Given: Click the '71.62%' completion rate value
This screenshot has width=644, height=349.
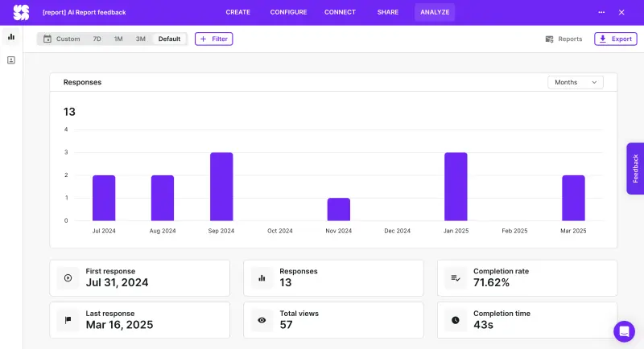Looking at the screenshot, I should [491, 282].
